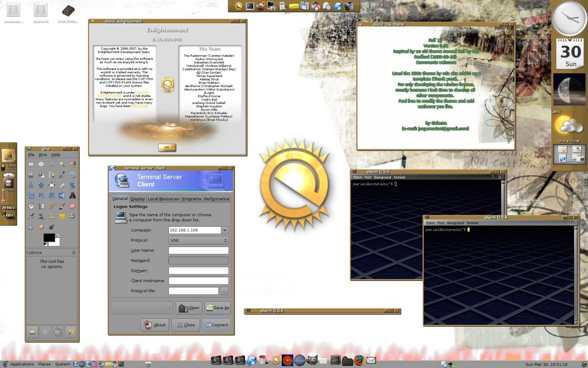Launch GIMP from the bottom dock

click(x=312, y=360)
